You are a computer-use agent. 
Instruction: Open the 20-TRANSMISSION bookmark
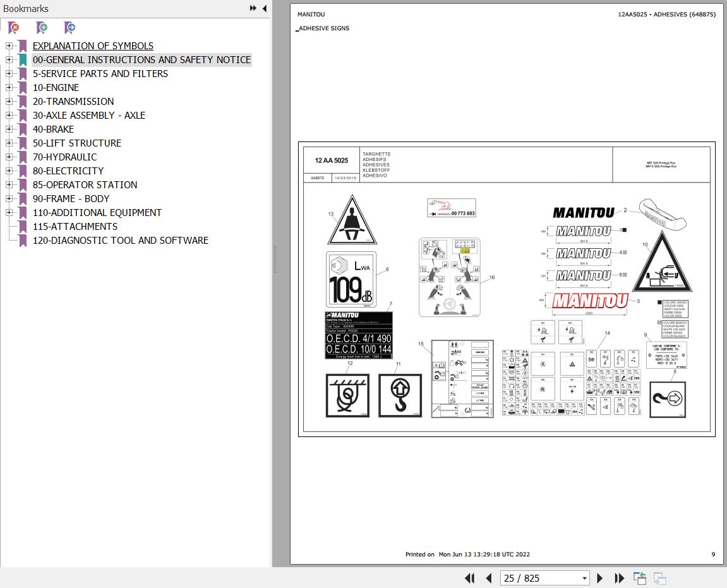pos(73,102)
